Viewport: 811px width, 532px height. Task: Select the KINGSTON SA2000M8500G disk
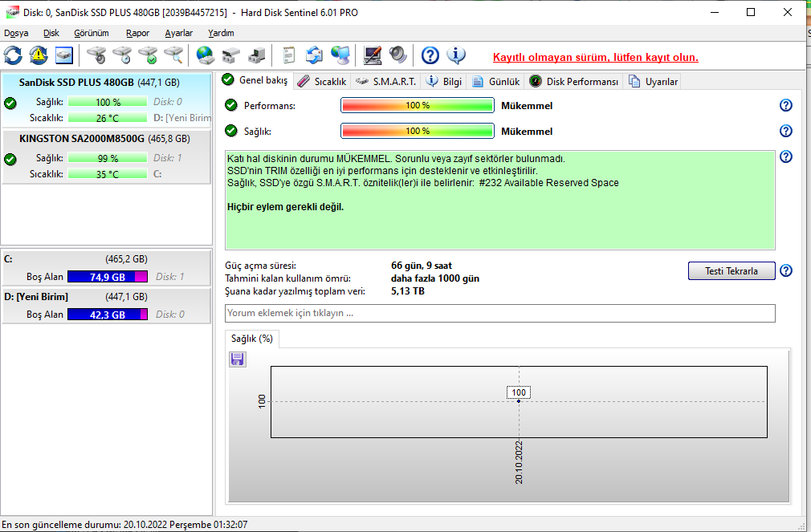82,138
